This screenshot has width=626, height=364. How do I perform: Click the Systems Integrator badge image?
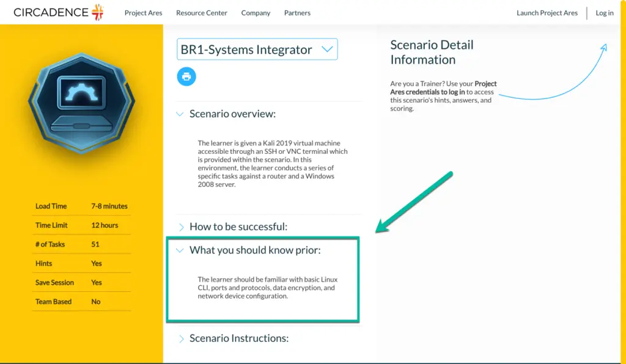click(x=81, y=103)
